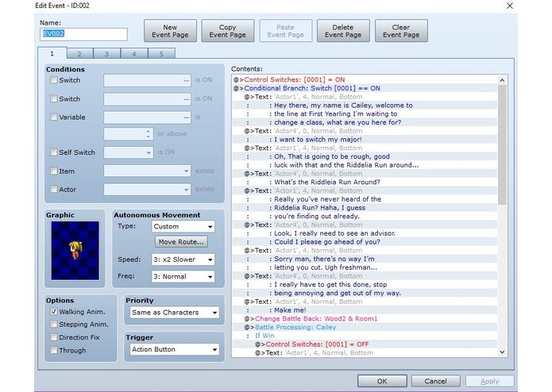Select the first Control Switches [0001] = ON line

pyautogui.click(x=365, y=79)
